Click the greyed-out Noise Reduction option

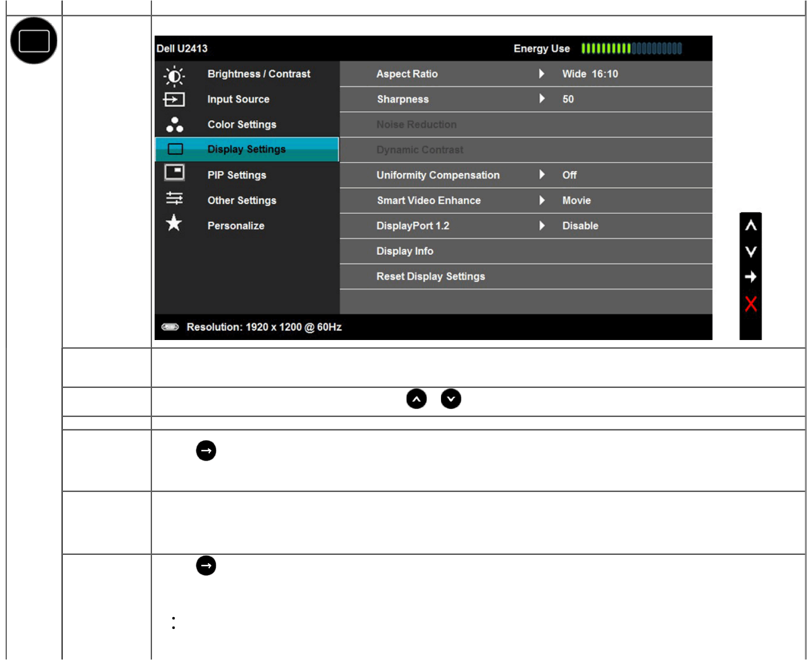pos(526,125)
